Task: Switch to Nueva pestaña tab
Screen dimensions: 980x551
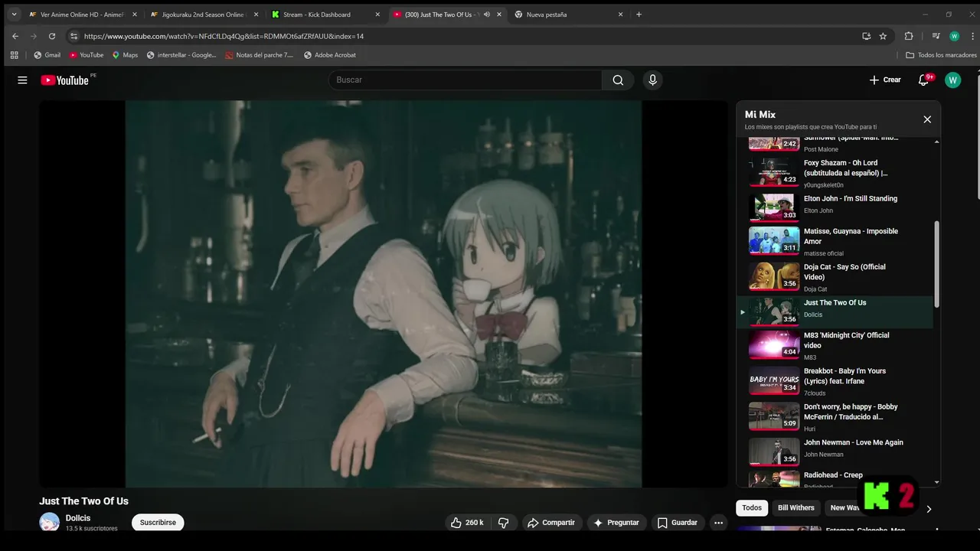Action: (567, 15)
